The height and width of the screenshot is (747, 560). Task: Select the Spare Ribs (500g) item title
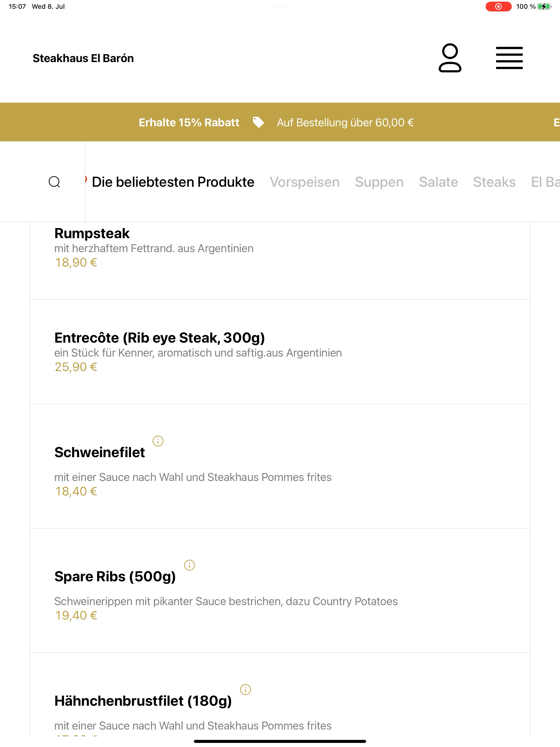[x=115, y=576]
